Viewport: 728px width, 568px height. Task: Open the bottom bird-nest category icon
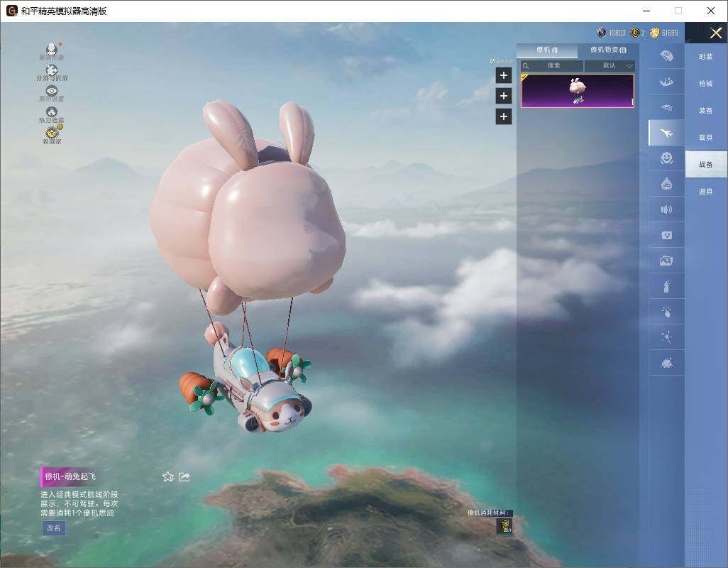click(666, 363)
